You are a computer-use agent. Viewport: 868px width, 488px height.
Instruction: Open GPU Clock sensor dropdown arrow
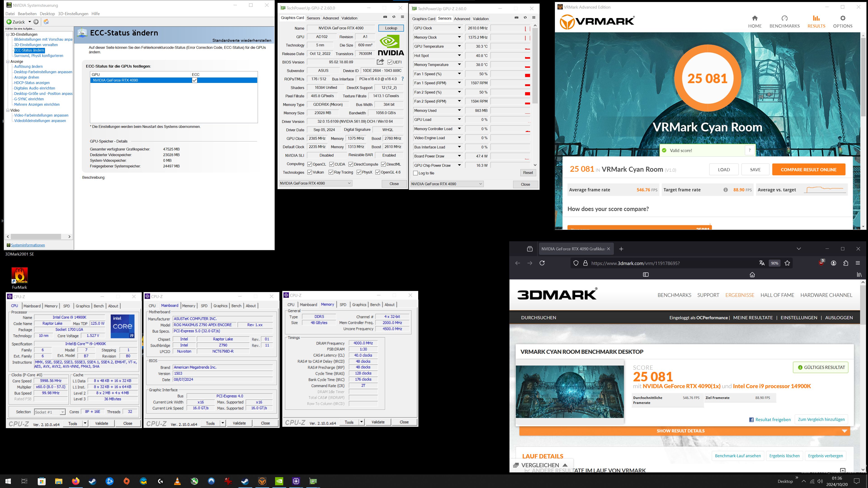tap(459, 28)
